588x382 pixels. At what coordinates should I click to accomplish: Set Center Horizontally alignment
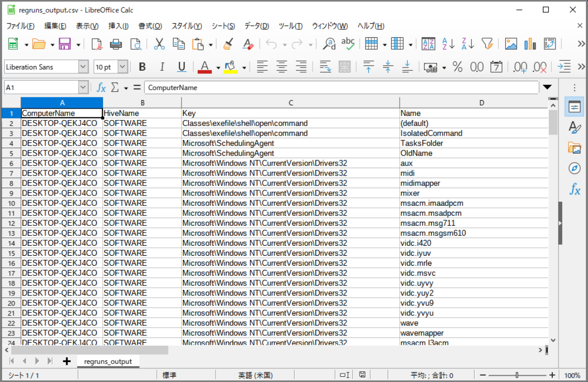tap(282, 67)
